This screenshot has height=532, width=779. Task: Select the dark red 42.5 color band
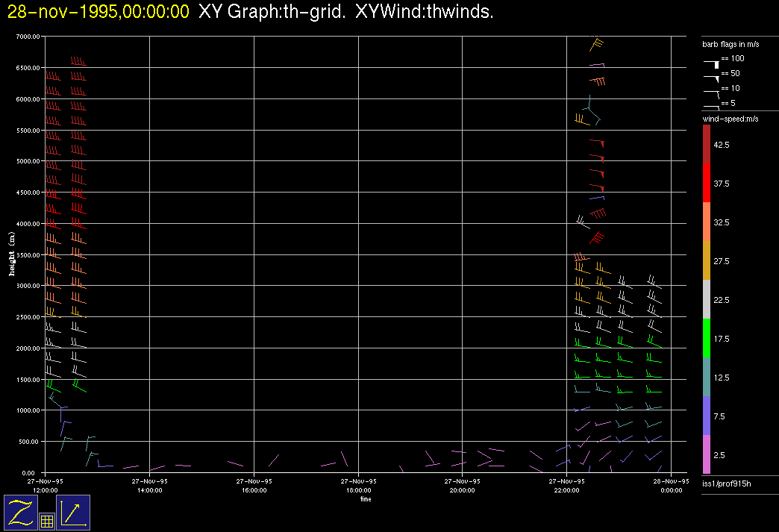click(x=706, y=144)
